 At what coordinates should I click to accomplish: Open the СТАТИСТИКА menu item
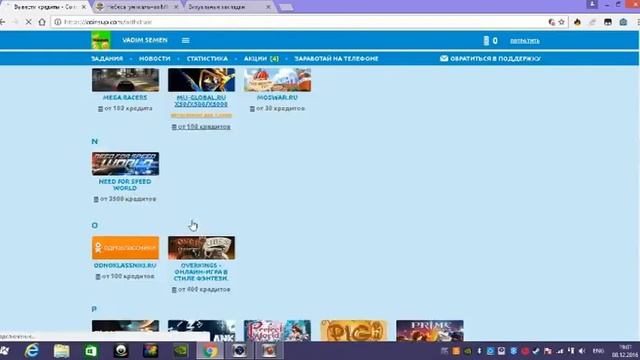point(207,59)
